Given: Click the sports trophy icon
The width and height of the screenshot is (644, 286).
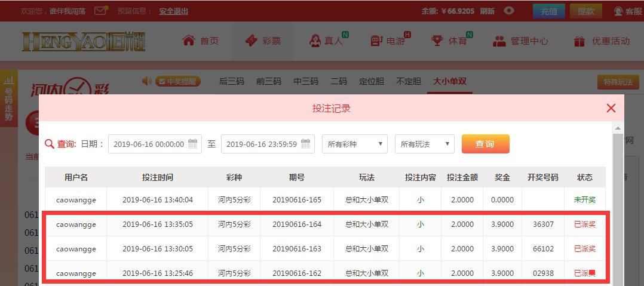Looking at the screenshot, I should click(437, 41).
